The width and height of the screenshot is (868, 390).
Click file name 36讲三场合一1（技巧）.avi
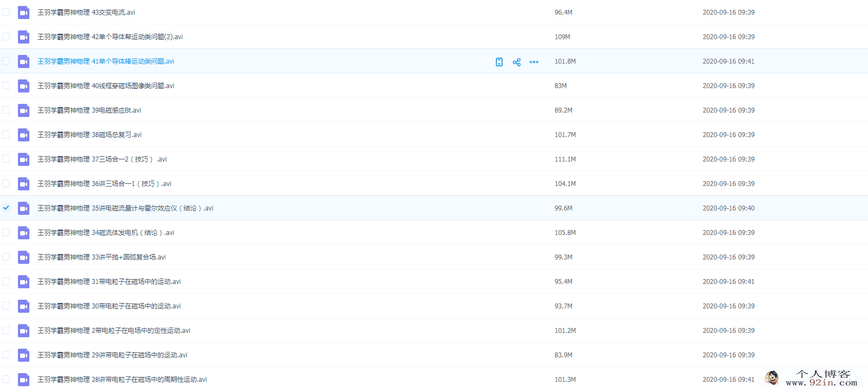[x=104, y=183]
